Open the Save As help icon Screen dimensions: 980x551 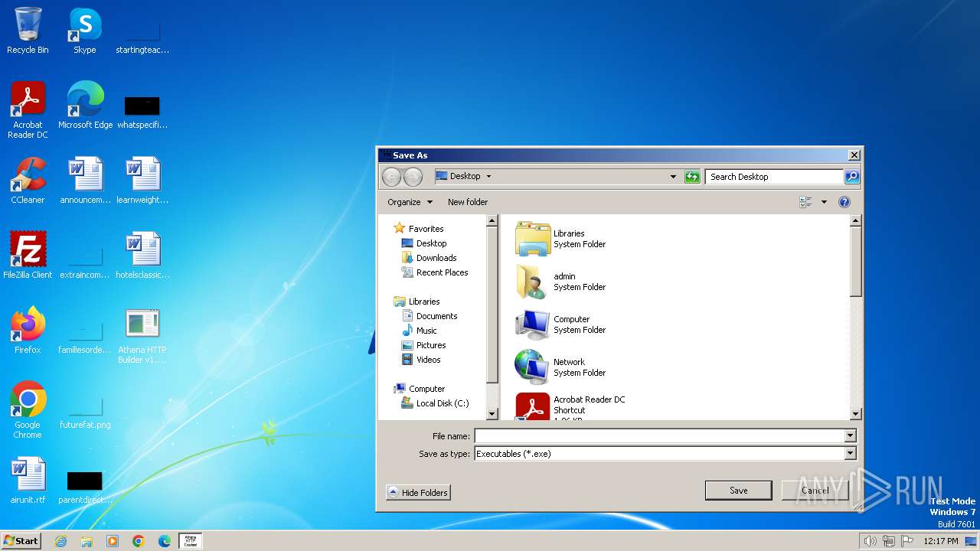844,202
